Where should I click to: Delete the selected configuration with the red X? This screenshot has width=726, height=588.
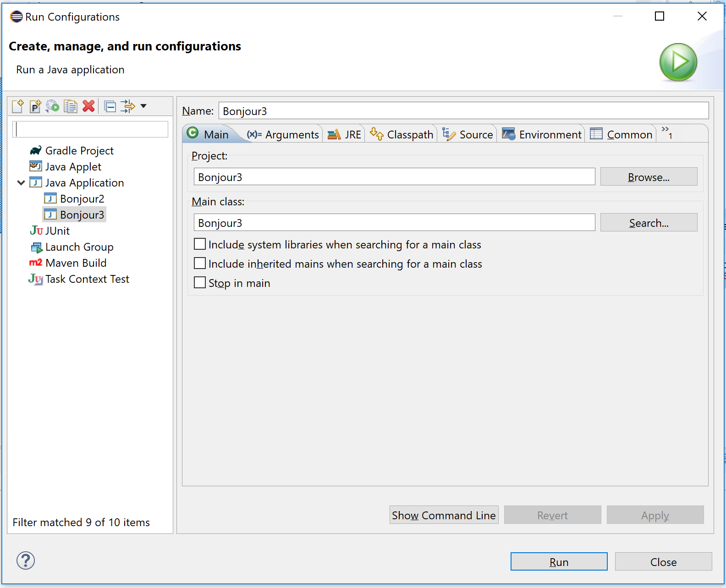(x=88, y=106)
